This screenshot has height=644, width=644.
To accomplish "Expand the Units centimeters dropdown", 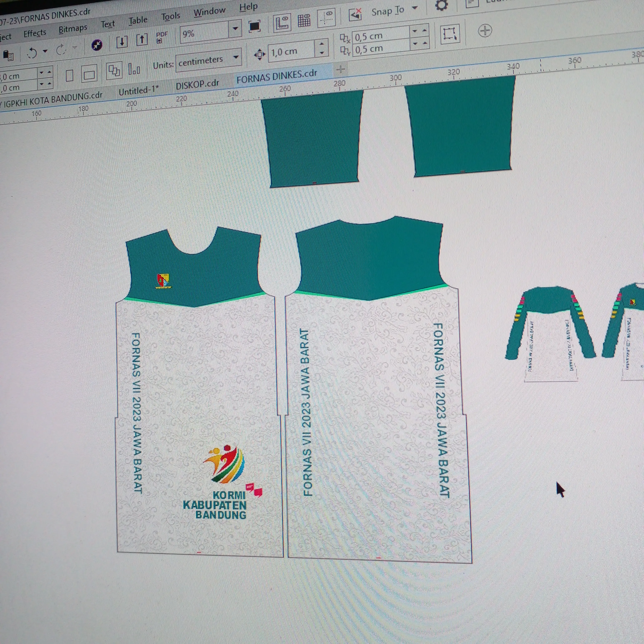I will [236, 57].
